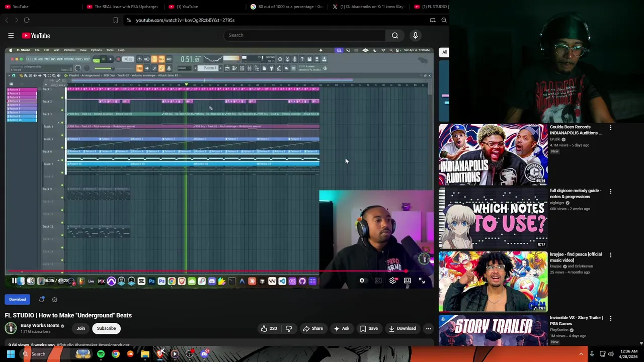Click the YouTube search magnifier button

[395, 35]
